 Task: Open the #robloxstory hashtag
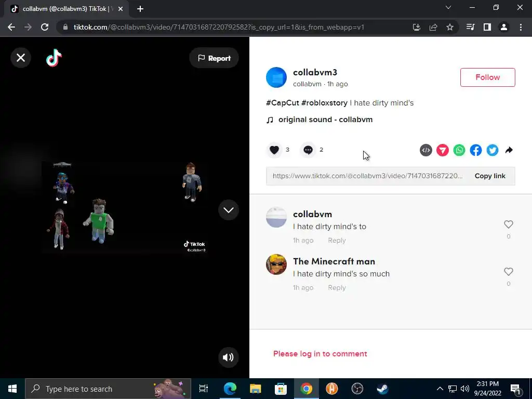coord(324,103)
